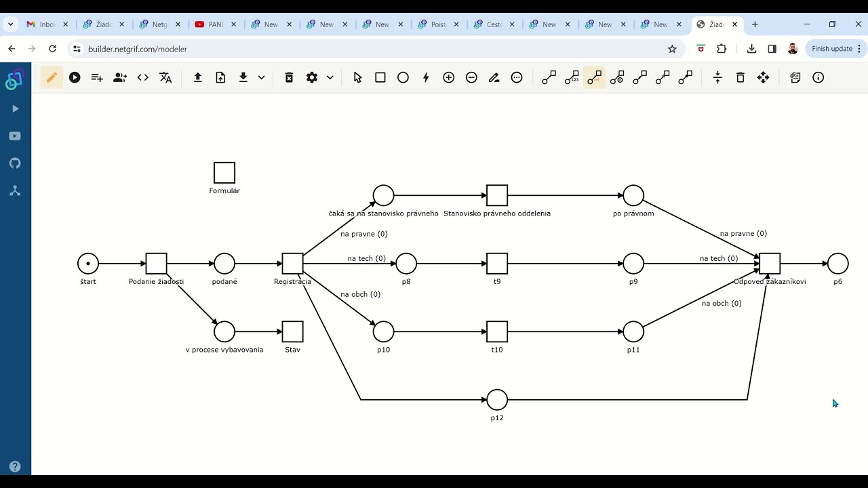This screenshot has width=868, height=488.
Task: Open the code actions icon
Action: [142, 78]
